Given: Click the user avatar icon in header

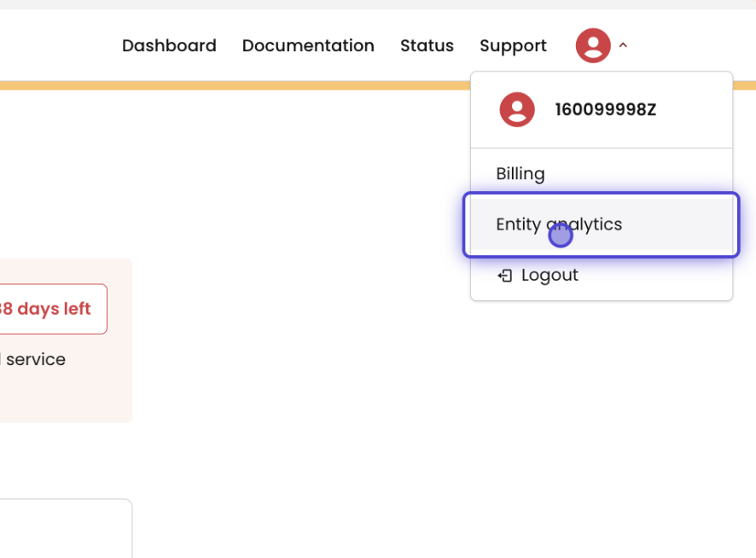Looking at the screenshot, I should point(593,45).
